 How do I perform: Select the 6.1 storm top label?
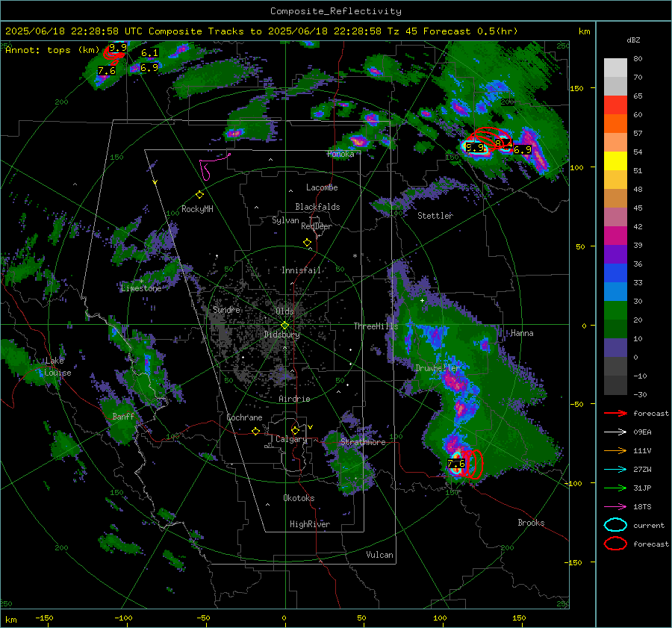tap(149, 53)
